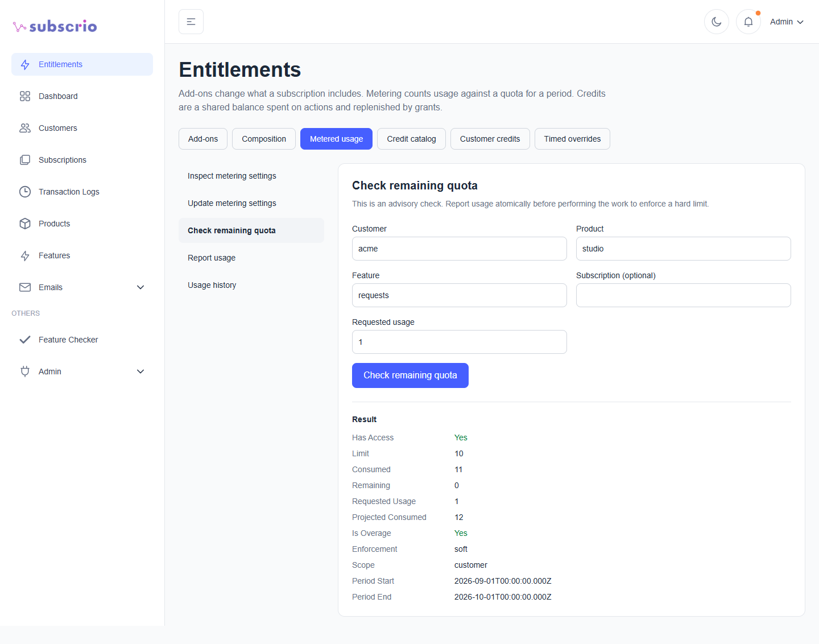Open the Report usage section
Viewport: 819px width, 644px height.
tap(251, 258)
